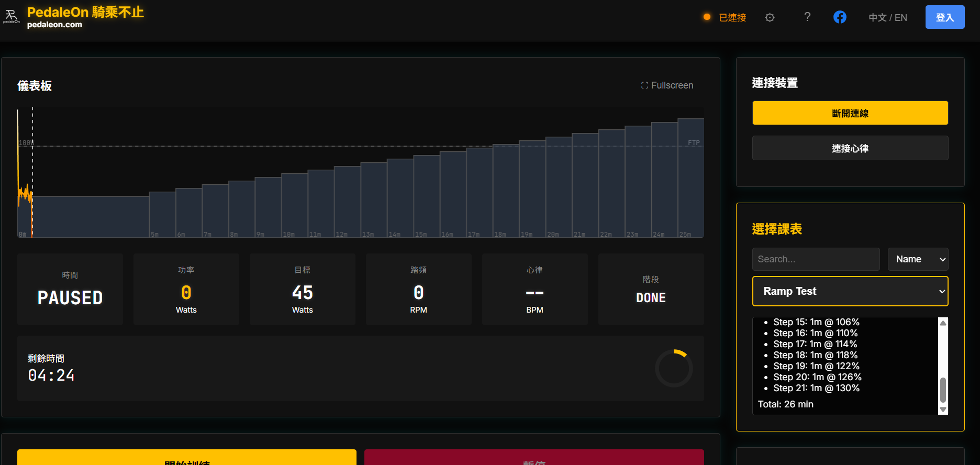The height and width of the screenshot is (465, 980).
Task: Click the pedaleon.com site title link
Action: [54, 25]
